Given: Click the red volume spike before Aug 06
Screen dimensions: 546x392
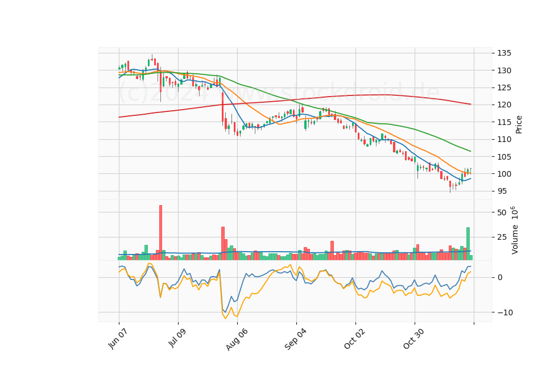Looking at the screenshot, I should [x=223, y=244].
